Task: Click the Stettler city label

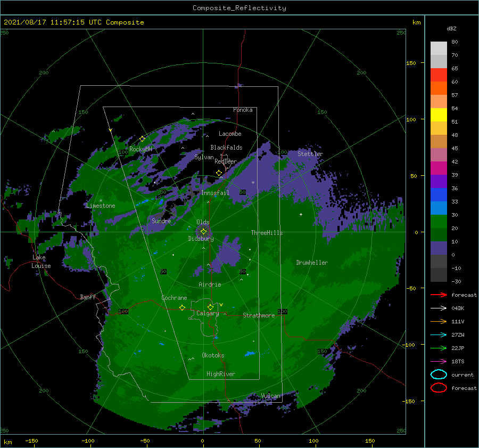Action: [310, 154]
